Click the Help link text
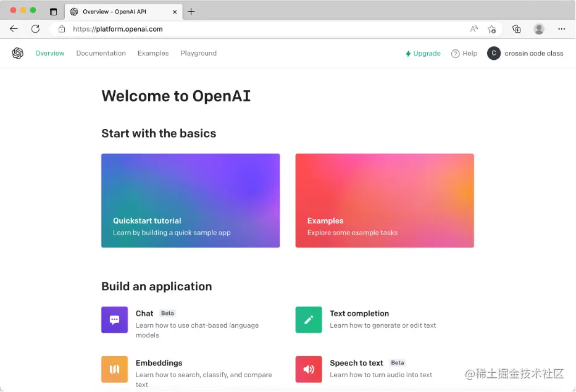 [x=470, y=54]
